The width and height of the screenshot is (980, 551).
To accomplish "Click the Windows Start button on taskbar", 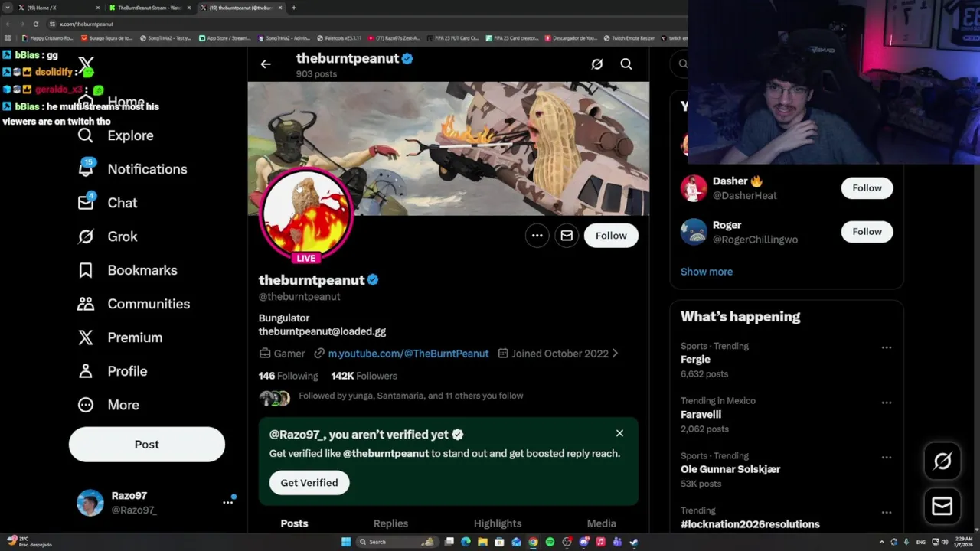I will point(346,542).
